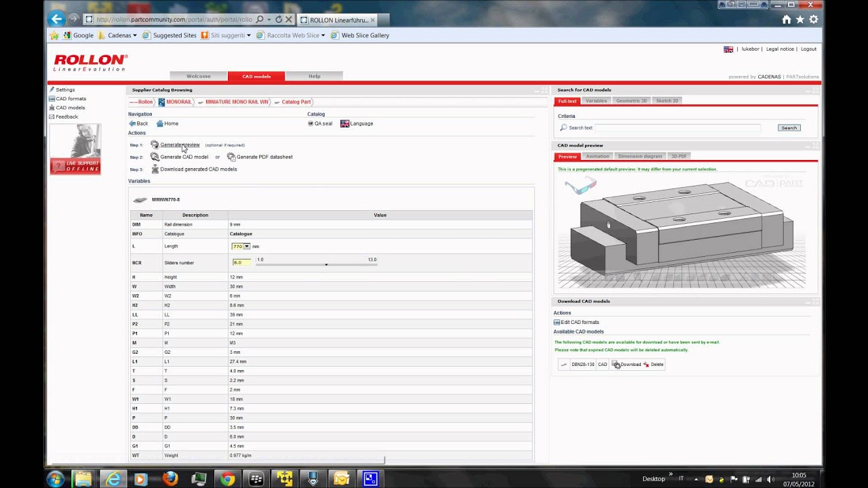Switch to the CAD models tab
Image resolution: width=868 pixels, height=488 pixels.
pos(256,76)
